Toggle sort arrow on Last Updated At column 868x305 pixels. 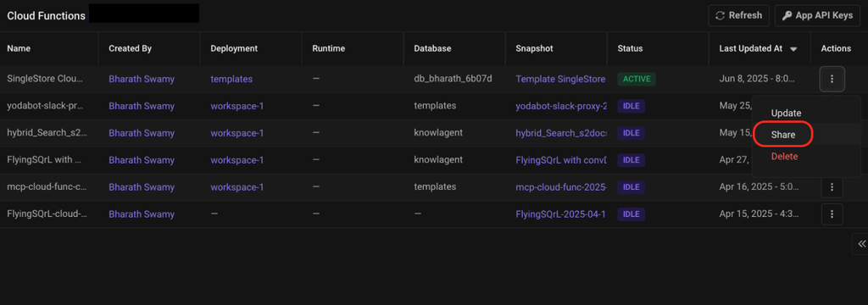pos(793,49)
